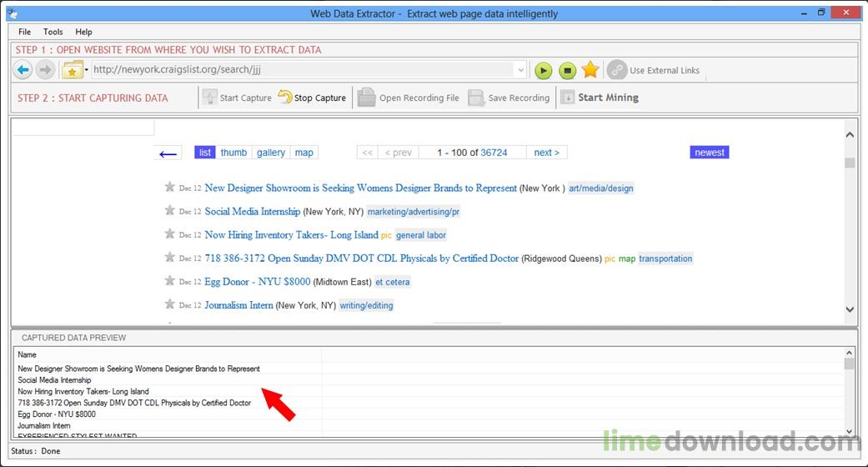The width and height of the screenshot is (868, 467).
Task: Click the green play/go button icon
Action: pos(543,70)
